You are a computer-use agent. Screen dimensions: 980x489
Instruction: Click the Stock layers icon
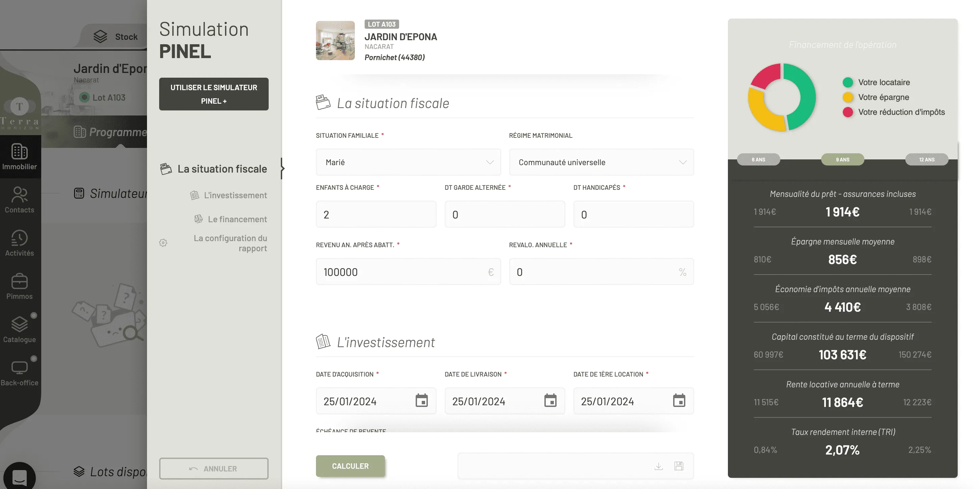click(100, 36)
